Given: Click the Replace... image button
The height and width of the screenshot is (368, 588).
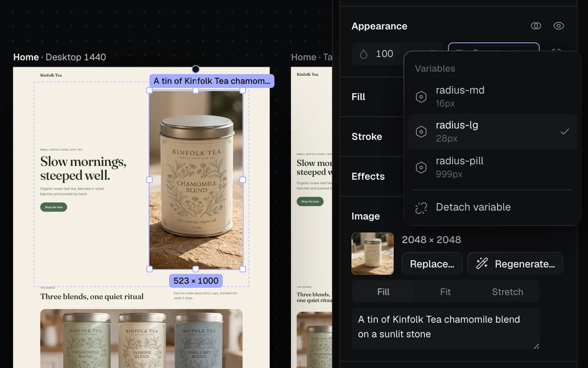Looking at the screenshot, I should click(x=432, y=263).
